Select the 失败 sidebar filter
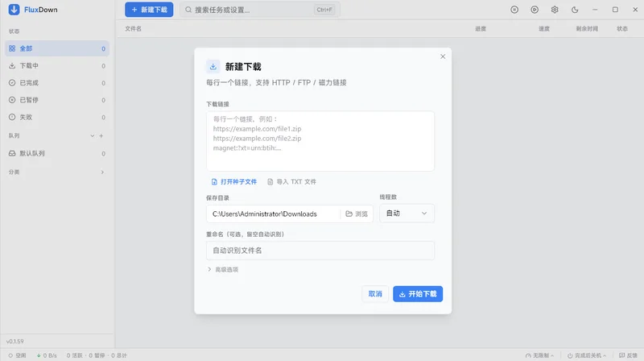Image resolution: width=644 pixels, height=361 pixels. [x=57, y=117]
